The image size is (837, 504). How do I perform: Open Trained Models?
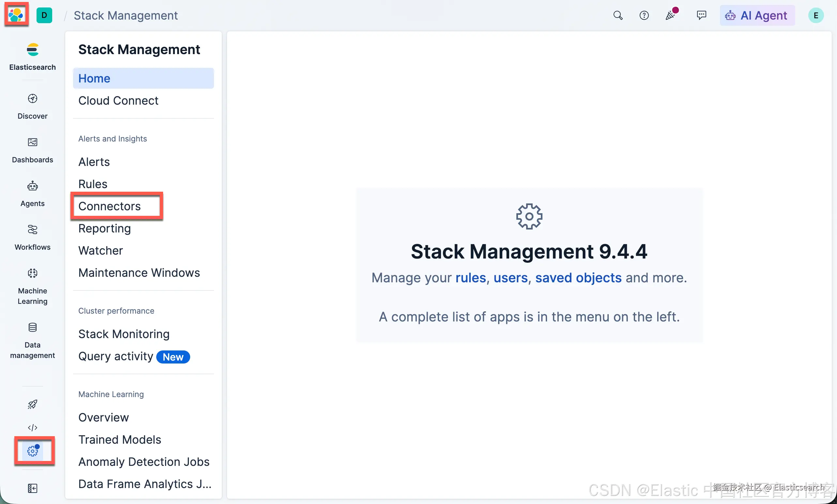click(x=120, y=439)
